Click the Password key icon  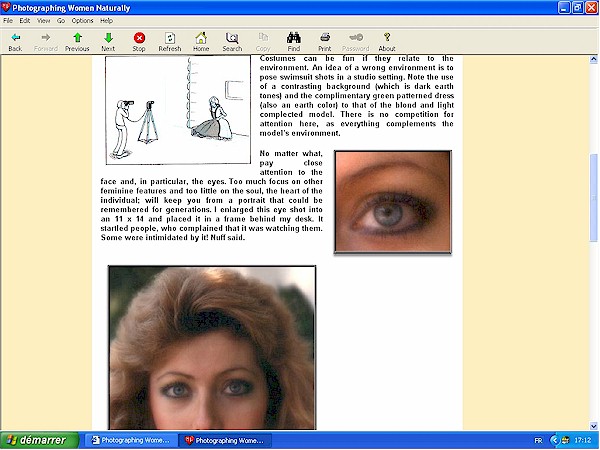[356, 38]
